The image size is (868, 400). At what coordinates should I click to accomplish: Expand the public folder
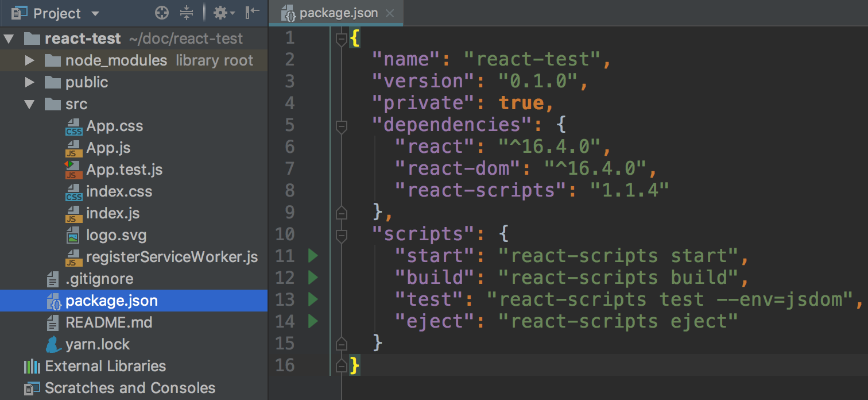pyautogui.click(x=30, y=82)
